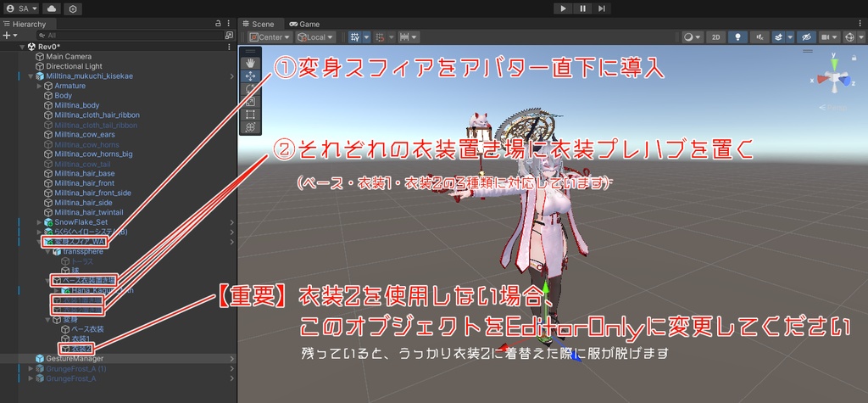The image size is (868, 403).
Task: Select the transsphere object
Action: pos(83,252)
